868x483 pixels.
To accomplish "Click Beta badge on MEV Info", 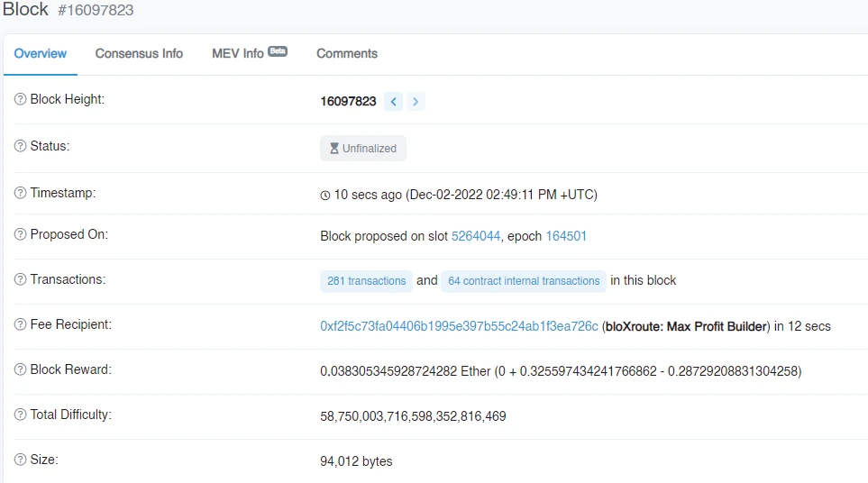I will [x=278, y=50].
